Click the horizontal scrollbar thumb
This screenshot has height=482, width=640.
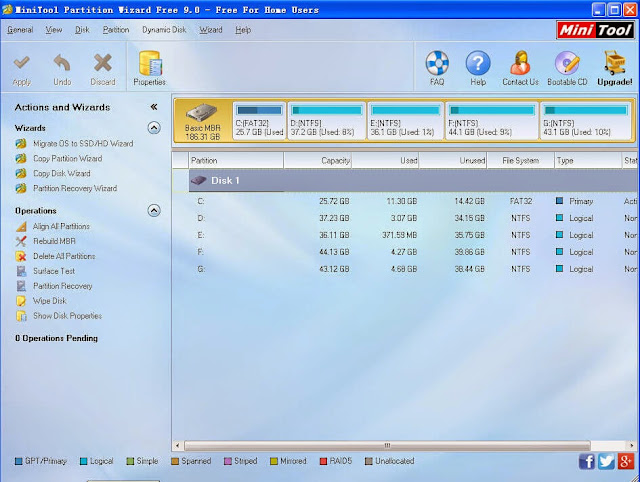pos(387,445)
